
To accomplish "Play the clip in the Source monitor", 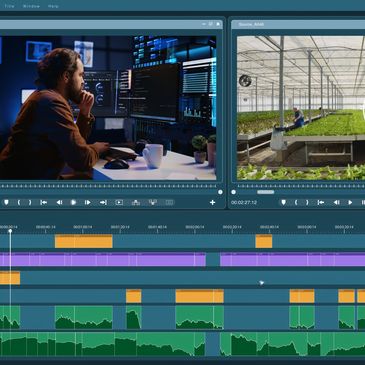I will 350,202.
